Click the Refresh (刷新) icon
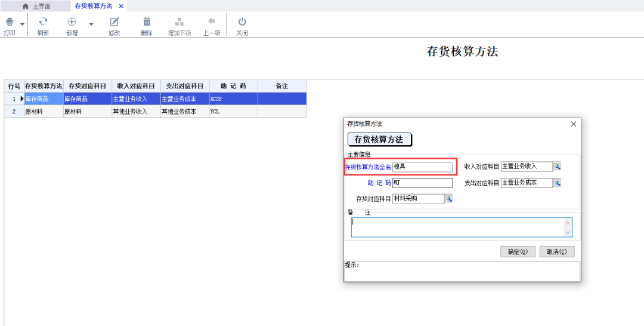The width and height of the screenshot is (644, 326). [43, 22]
